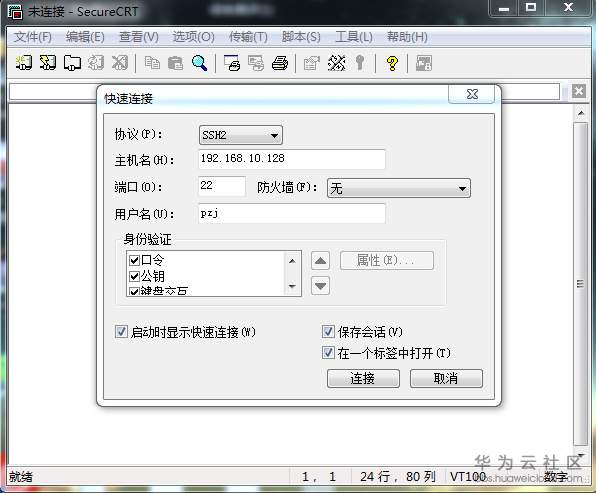This screenshot has width=596, height=493.
Task: Open the 文件(F) menu
Action: click(x=33, y=37)
